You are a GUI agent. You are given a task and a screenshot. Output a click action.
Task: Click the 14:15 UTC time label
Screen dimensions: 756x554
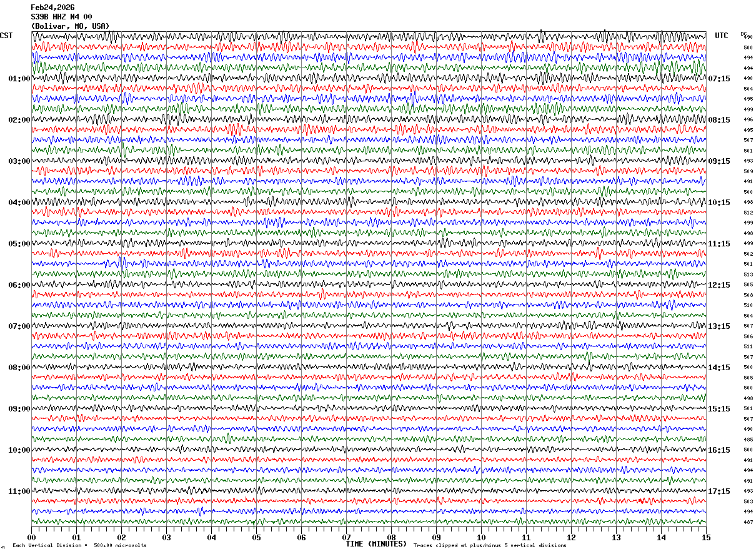pos(719,368)
